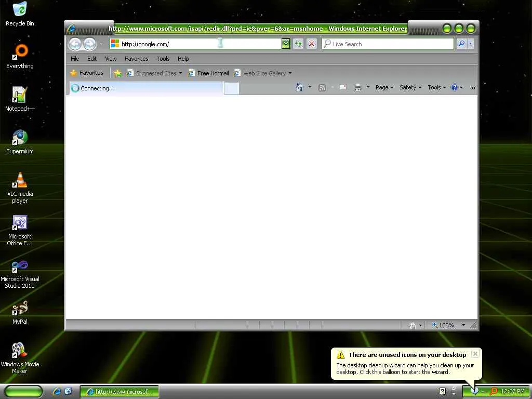Click the address bar showing http://google.com/
532x399 pixels.
(x=195, y=44)
